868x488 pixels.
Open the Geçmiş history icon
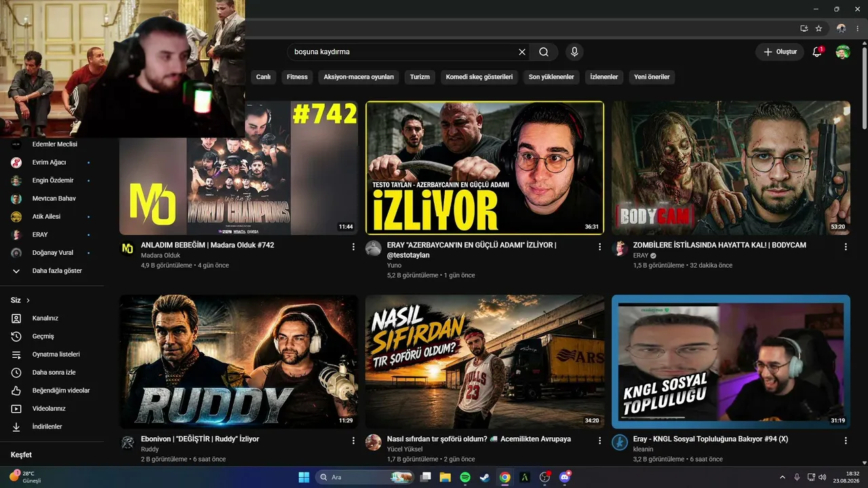pyautogui.click(x=17, y=336)
